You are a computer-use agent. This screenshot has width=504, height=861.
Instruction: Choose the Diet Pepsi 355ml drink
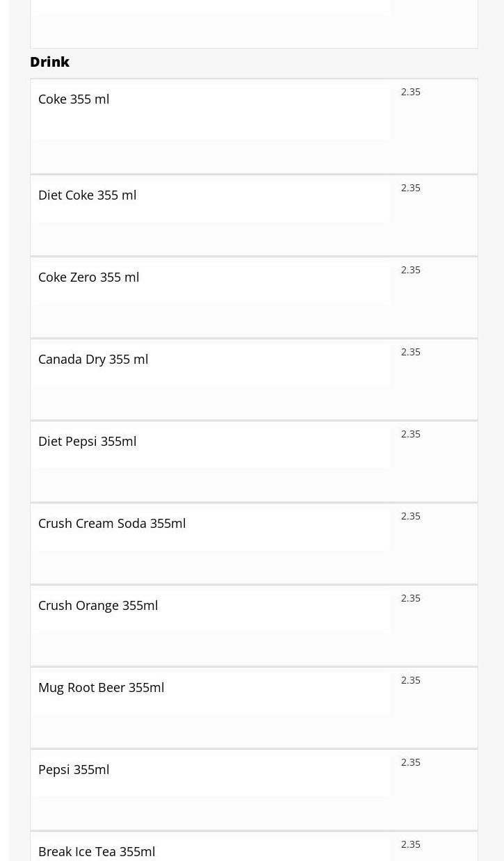[87, 442]
